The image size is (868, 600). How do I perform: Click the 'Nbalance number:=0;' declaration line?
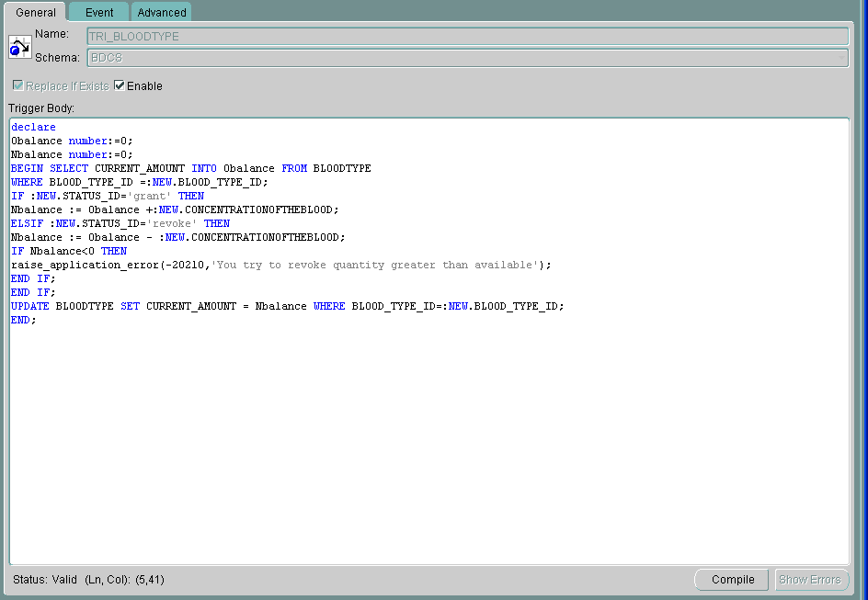click(72, 154)
